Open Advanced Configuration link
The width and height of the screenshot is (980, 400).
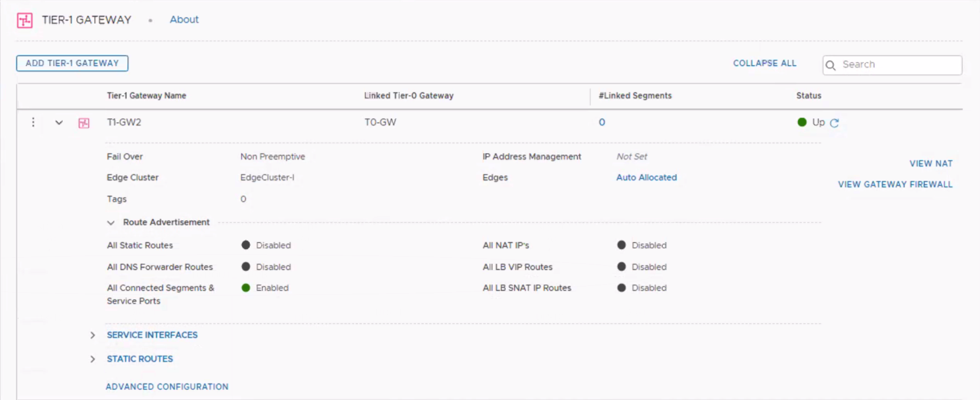tap(167, 386)
